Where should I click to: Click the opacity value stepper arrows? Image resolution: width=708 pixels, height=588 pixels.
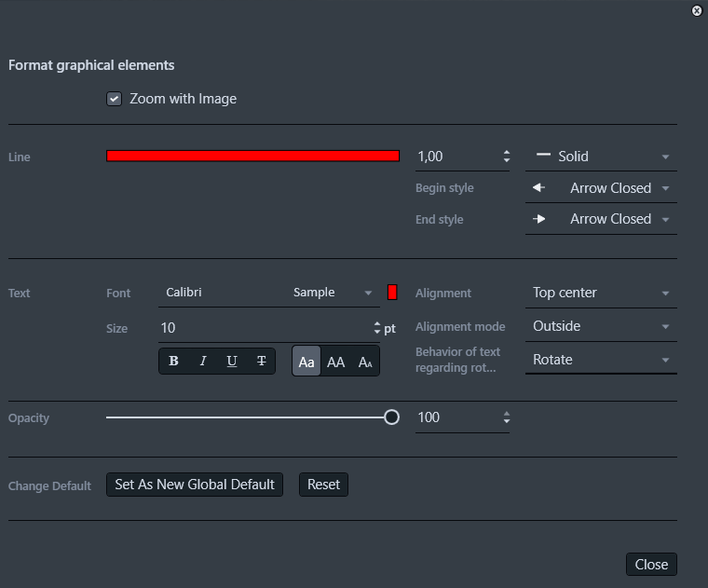point(507,417)
